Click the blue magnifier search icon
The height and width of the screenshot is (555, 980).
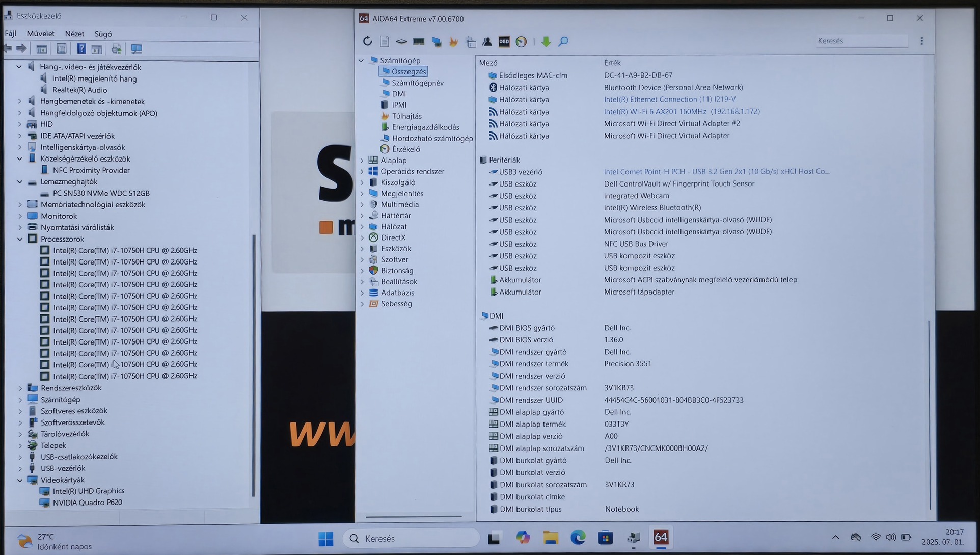tap(563, 41)
